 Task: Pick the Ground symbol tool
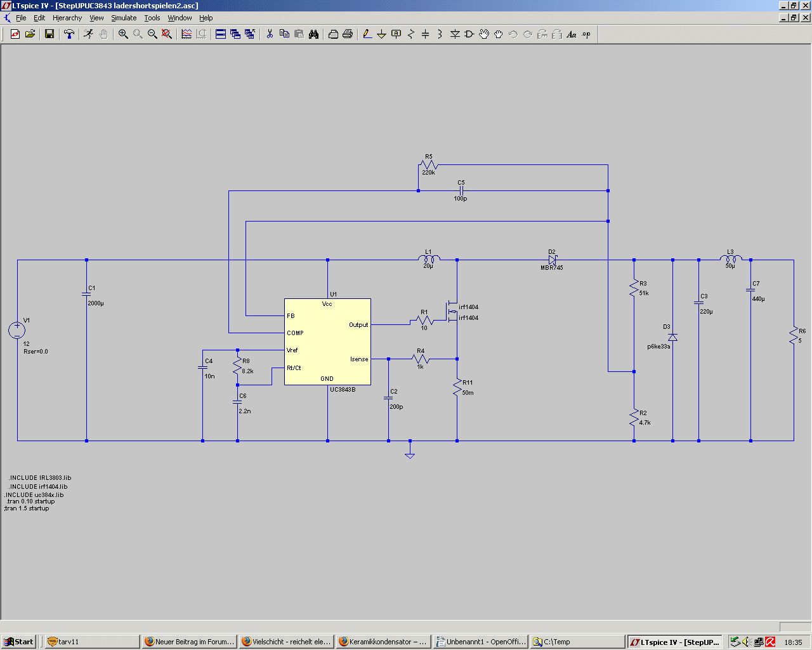pos(381,34)
